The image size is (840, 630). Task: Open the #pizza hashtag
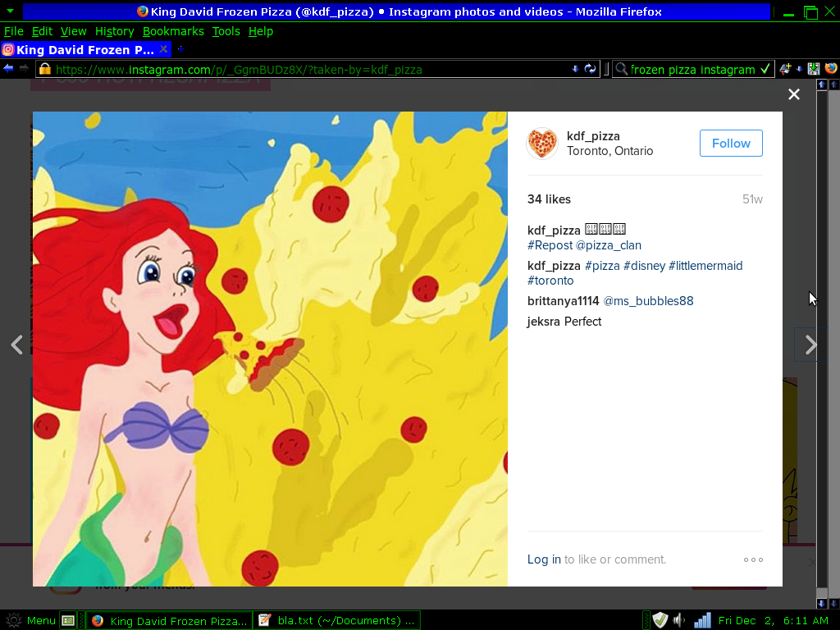tap(602, 266)
